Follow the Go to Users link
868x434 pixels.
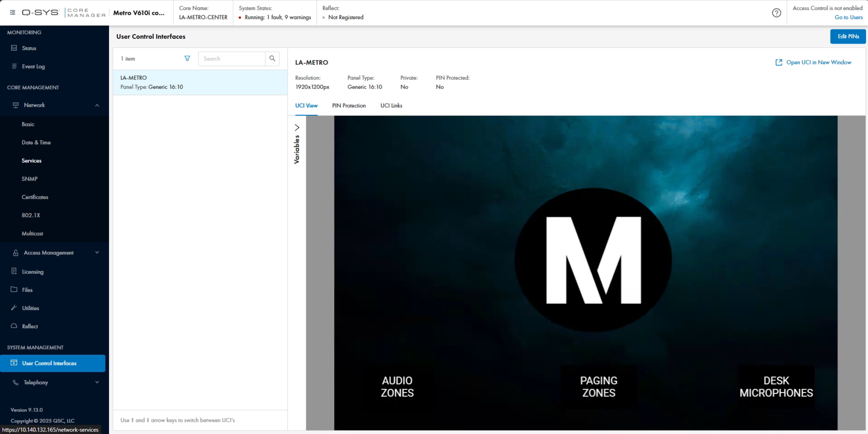(848, 17)
